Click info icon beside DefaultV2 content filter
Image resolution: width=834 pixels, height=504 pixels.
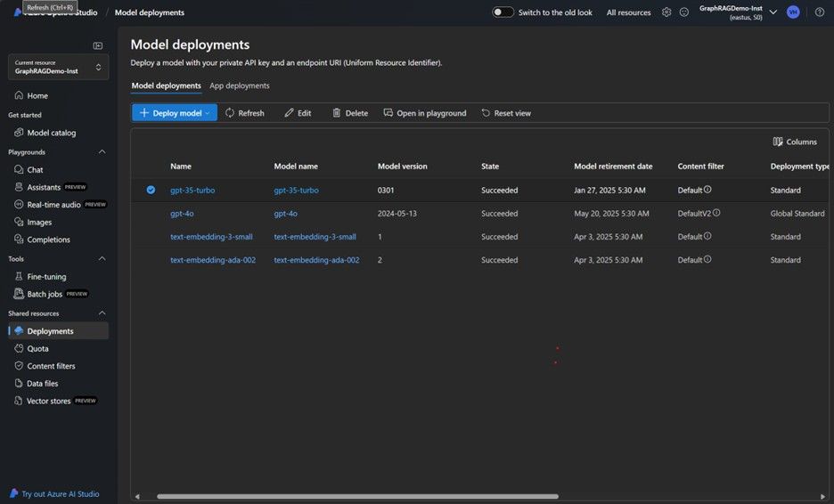coord(716,213)
